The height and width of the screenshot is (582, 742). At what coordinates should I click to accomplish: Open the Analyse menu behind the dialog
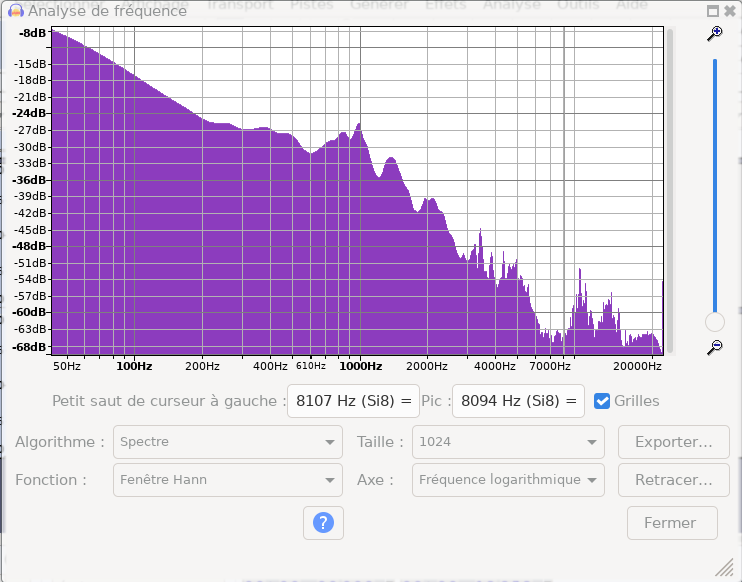click(x=512, y=5)
